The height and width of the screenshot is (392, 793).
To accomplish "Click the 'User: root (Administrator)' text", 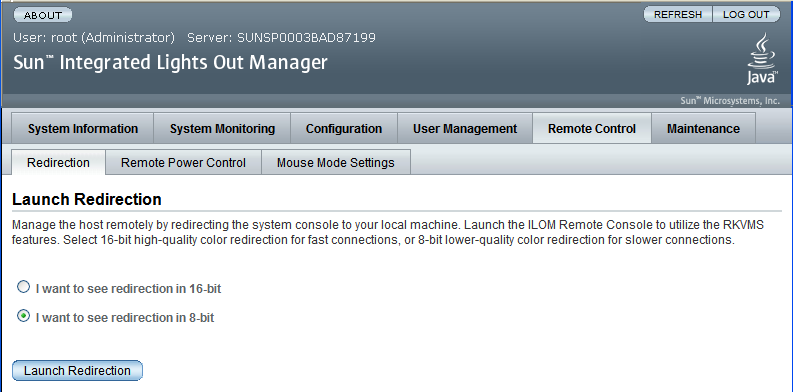I will pyautogui.click(x=94, y=37).
